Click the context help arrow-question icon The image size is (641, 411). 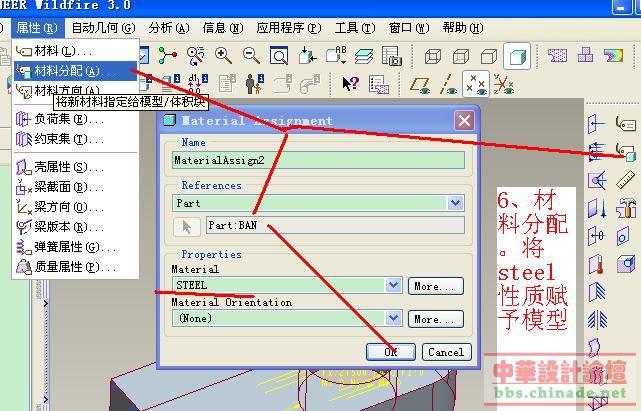pyautogui.click(x=350, y=83)
